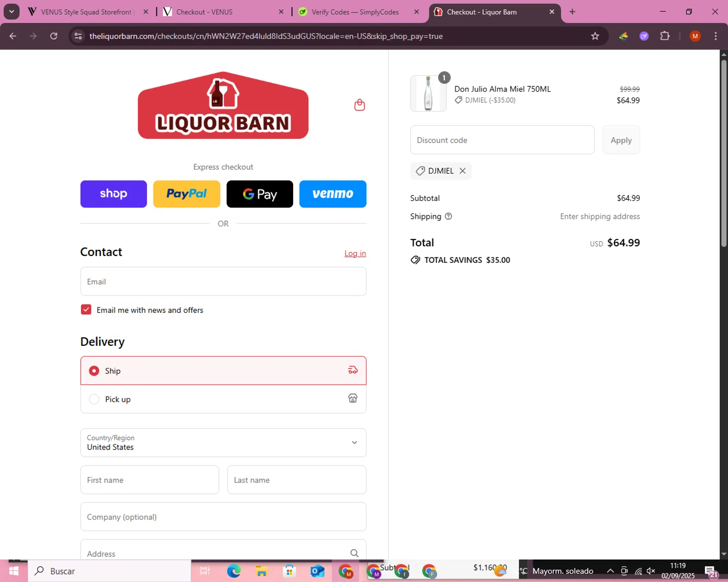
Task: Click the network Wi-Fi tray icon
Action: click(638, 571)
